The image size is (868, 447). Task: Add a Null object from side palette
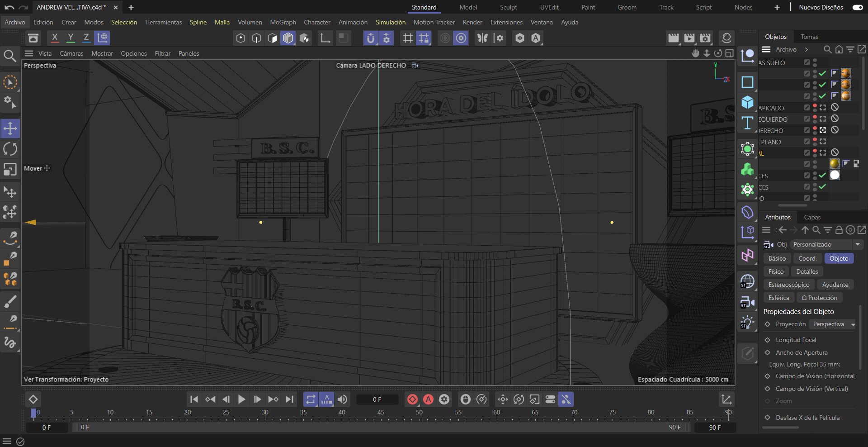click(747, 56)
